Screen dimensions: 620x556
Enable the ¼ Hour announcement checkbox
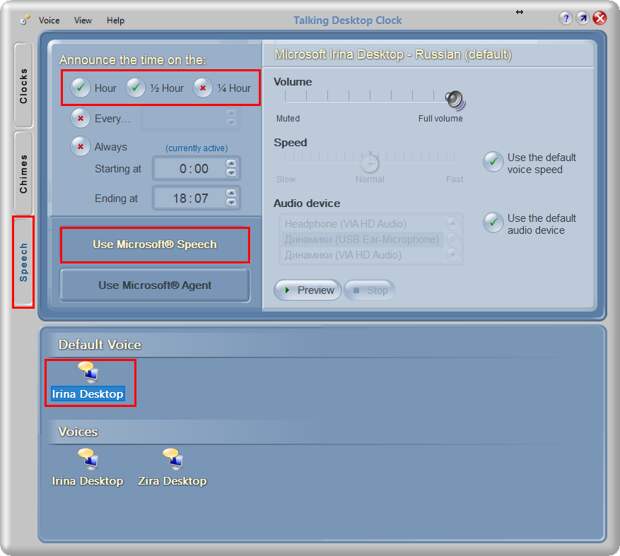(x=202, y=87)
